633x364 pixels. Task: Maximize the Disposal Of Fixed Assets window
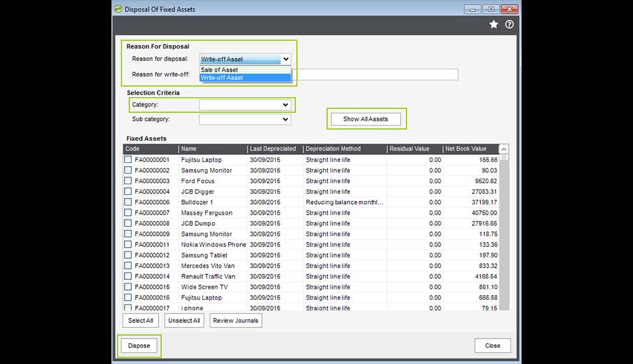pyautogui.click(x=491, y=9)
